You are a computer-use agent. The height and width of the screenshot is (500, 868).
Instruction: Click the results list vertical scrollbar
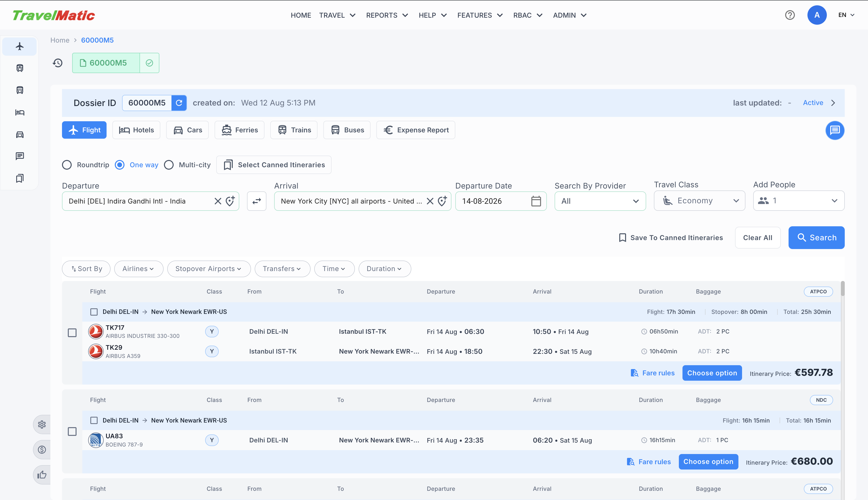click(842, 288)
